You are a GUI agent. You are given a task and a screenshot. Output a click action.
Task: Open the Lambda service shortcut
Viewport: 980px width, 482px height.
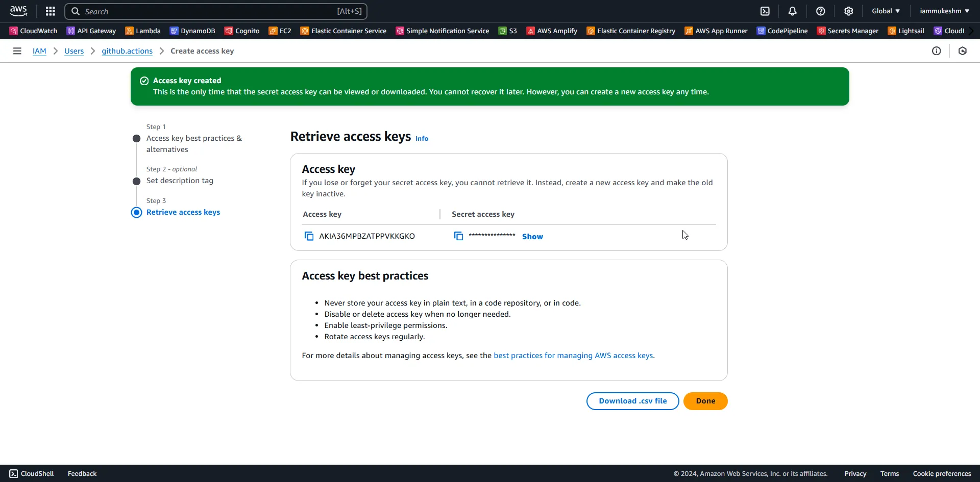(142, 31)
